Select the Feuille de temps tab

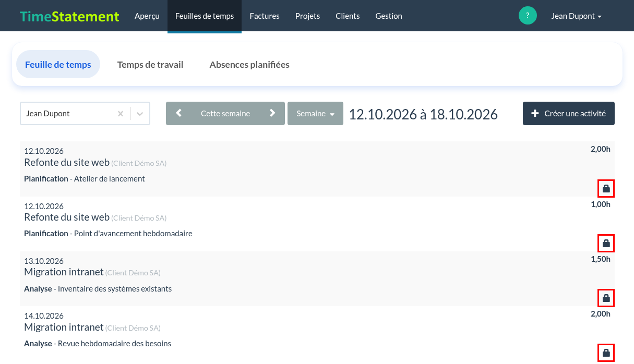(58, 64)
